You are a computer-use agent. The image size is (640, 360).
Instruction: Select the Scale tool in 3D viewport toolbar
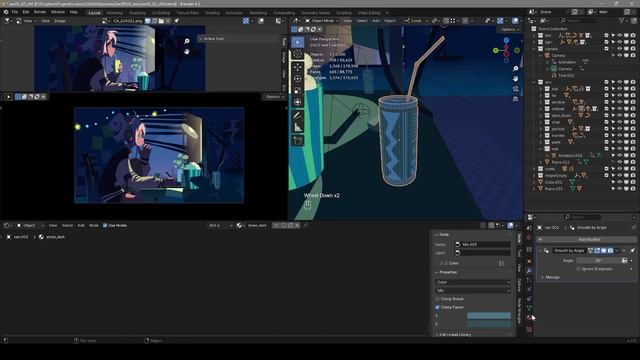pyautogui.click(x=298, y=90)
